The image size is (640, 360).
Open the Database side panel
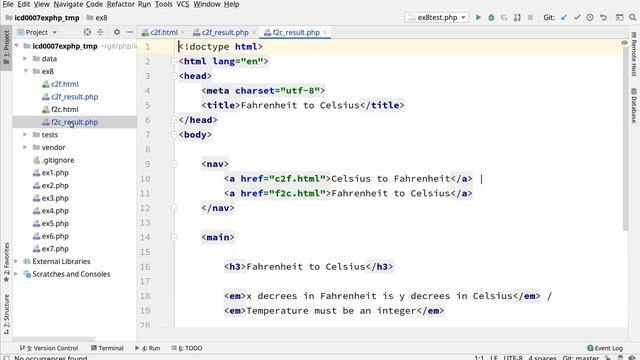[x=634, y=105]
